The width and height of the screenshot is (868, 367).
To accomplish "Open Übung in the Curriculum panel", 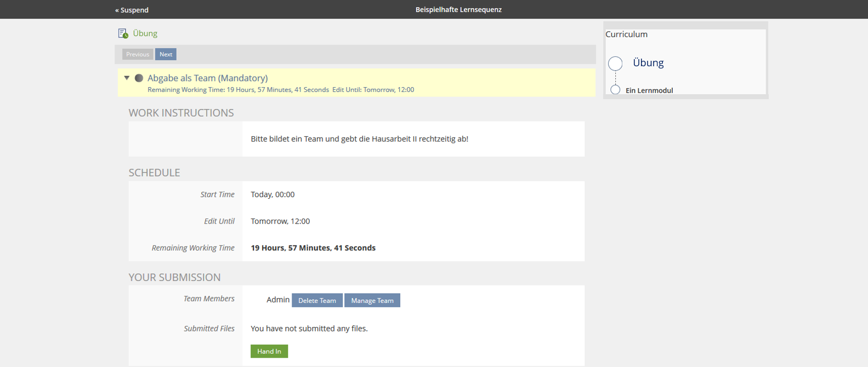I will 648,63.
